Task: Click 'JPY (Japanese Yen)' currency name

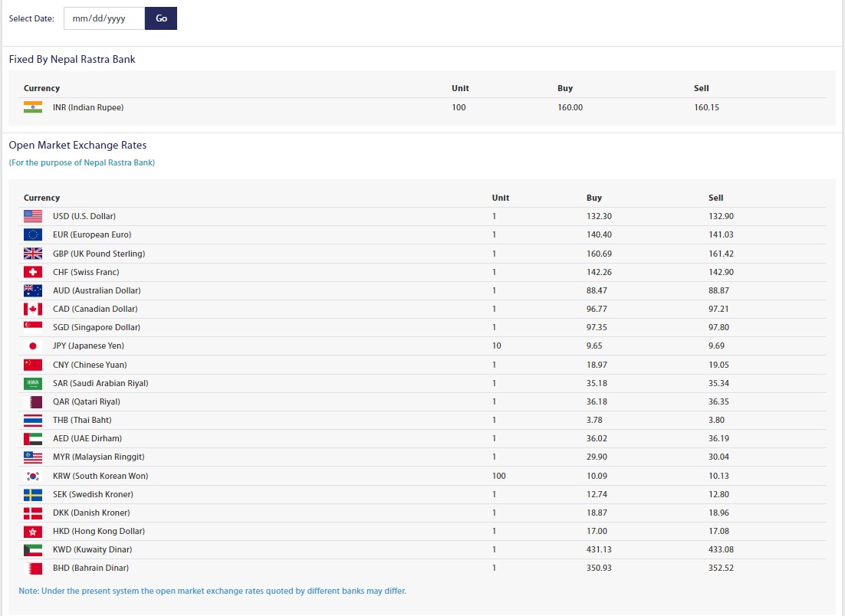Action: coord(88,345)
